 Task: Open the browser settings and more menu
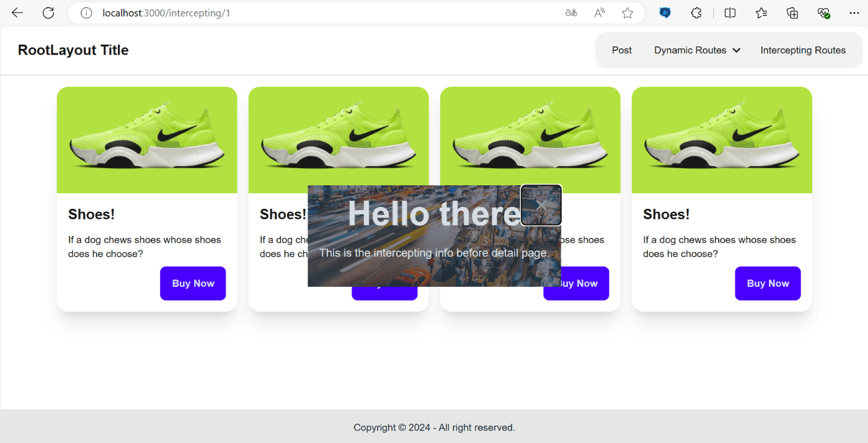(854, 13)
